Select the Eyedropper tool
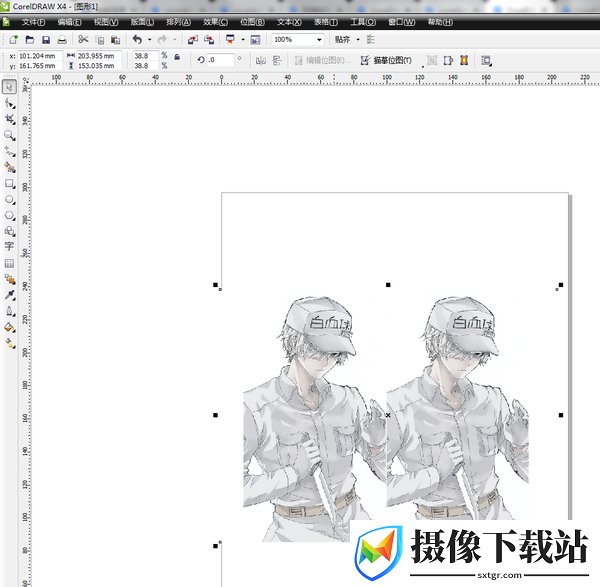 click(x=9, y=295)
